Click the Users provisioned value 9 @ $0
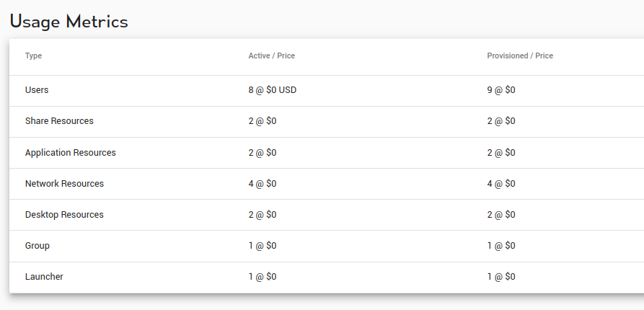The width and height of the screenshot is (644, 310). pos(501,90)
